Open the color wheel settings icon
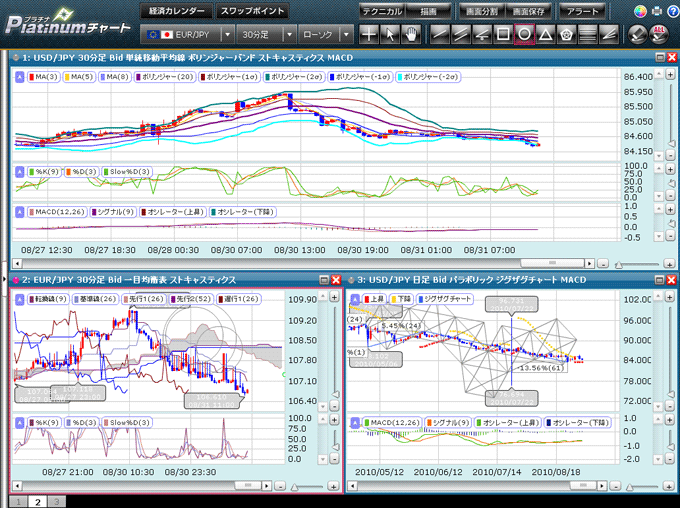 point(641,12)
